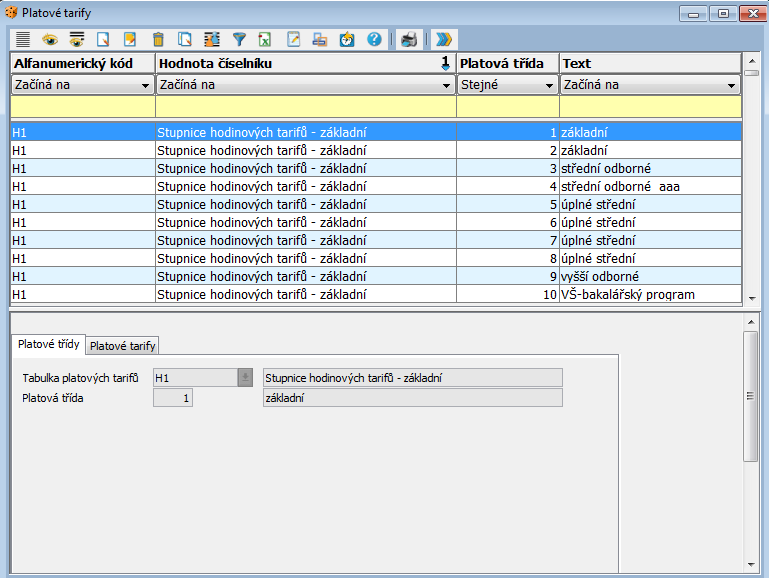Click the printer icon in toolbar
Viewport: 769px width, 578px height.
(408, 39)
